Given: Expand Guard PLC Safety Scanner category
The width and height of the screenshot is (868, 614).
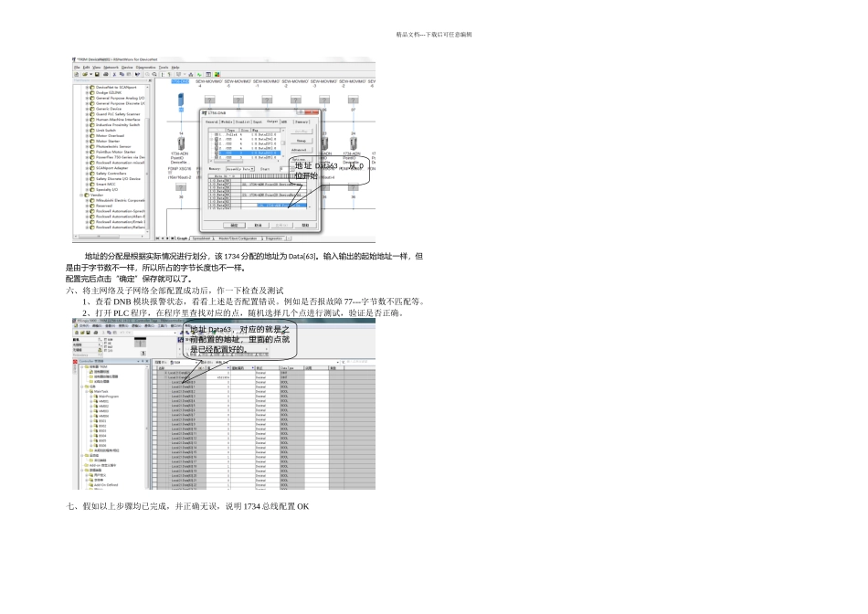Looking at the screenshot, I should (x=87, y=114).
